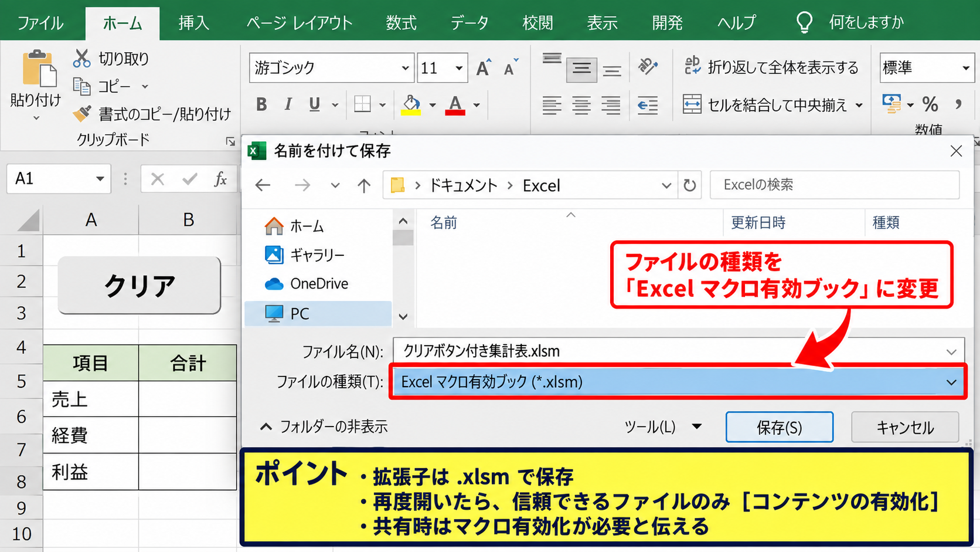Open the データ ribbon tab
The height and width of the screenshot is (552, 980).
469,23
